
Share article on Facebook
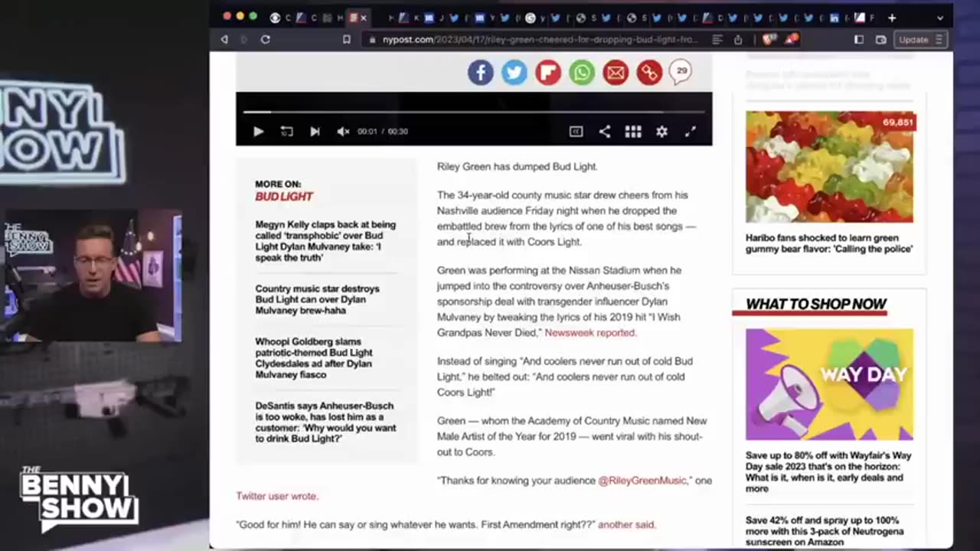[481, 73]
